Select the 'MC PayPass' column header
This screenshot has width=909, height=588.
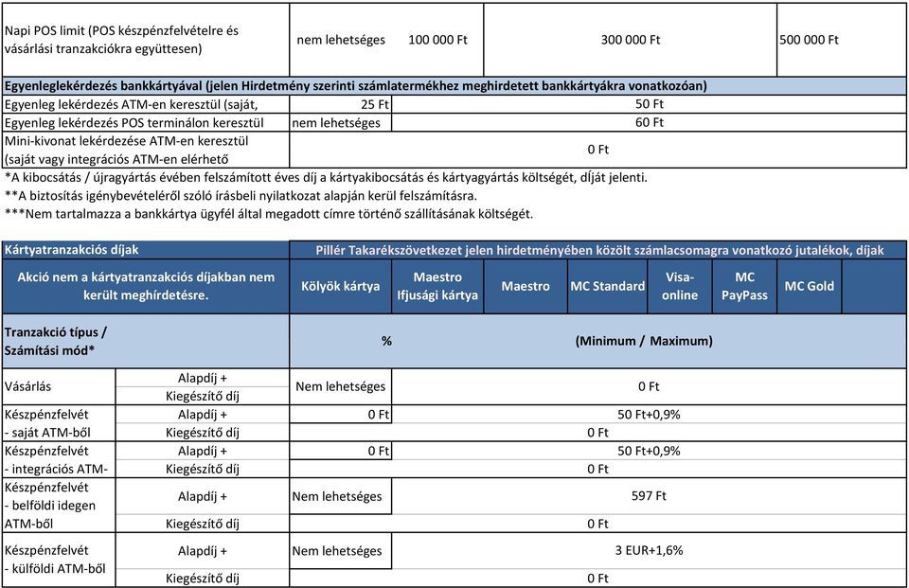click(x=744, y=286)
